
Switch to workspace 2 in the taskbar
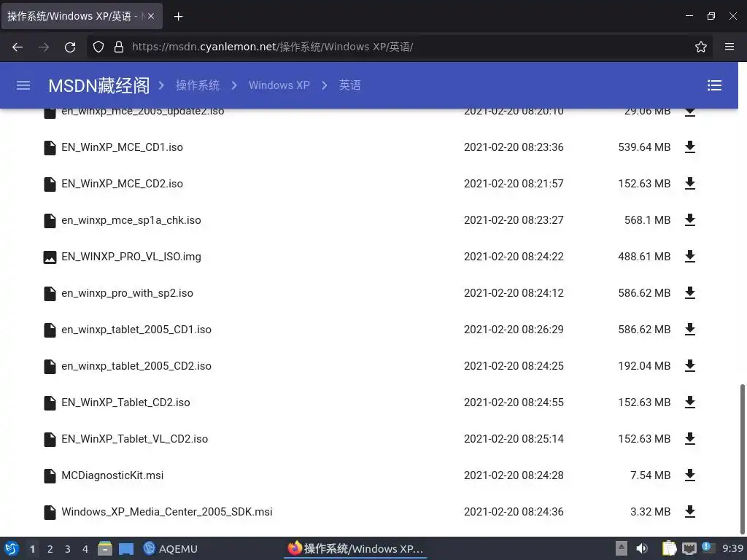tap(50, 549)
